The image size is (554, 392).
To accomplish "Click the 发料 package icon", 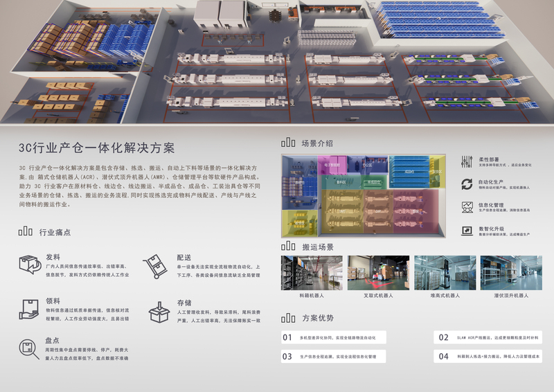I will click(x=29, y=265).
